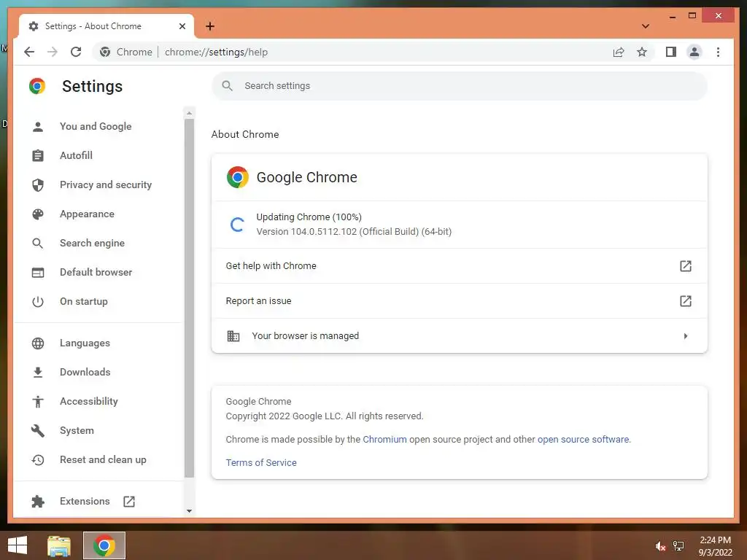This screenshot has width=747, height=560.
Task: Click Copyright 2022 Google LLC text
Action: (325, 416)
